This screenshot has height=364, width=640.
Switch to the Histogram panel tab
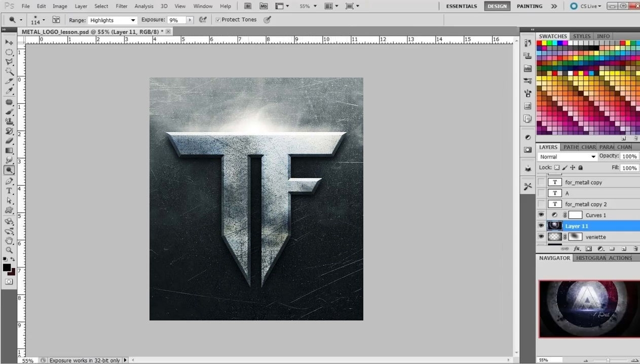(x=591, y=258)
